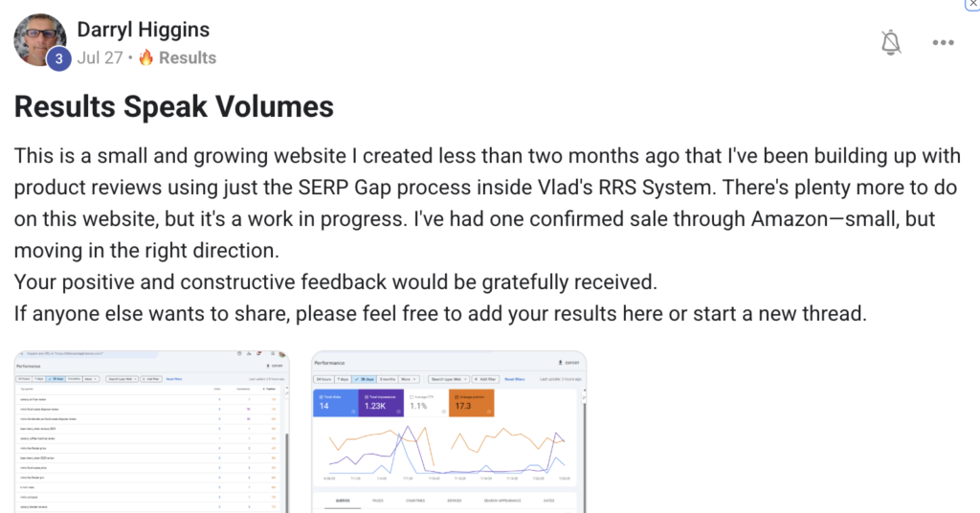Click the level 3 badge on avatar
Viewport: 980px width, 513px height.
click(x=59, y=59)
